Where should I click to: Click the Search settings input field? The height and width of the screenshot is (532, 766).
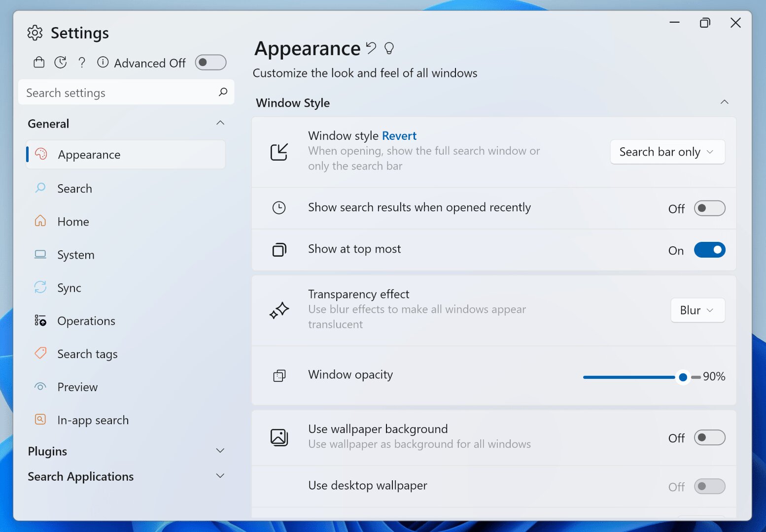126,92
